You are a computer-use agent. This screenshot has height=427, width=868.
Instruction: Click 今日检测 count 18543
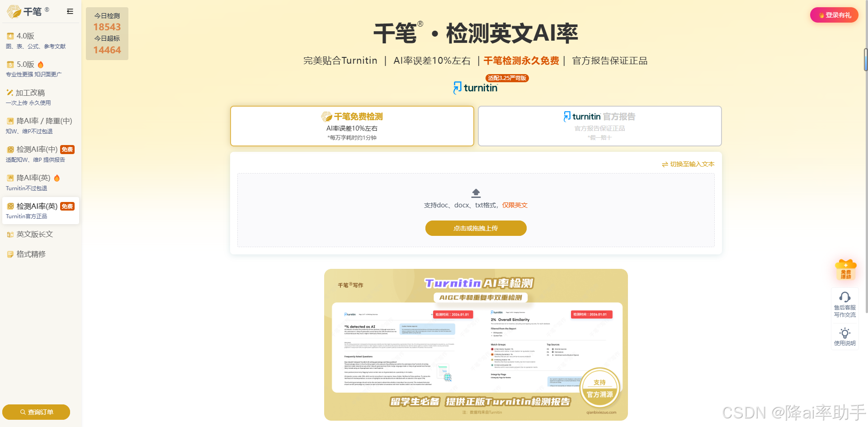coord(107,27)
